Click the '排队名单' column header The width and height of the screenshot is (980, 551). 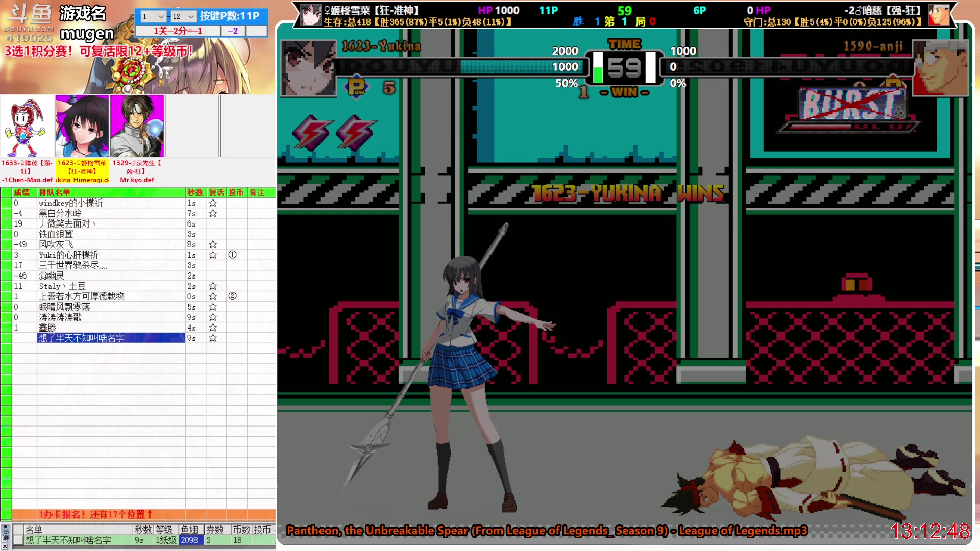pyautogui.click(x=111, y=192)
